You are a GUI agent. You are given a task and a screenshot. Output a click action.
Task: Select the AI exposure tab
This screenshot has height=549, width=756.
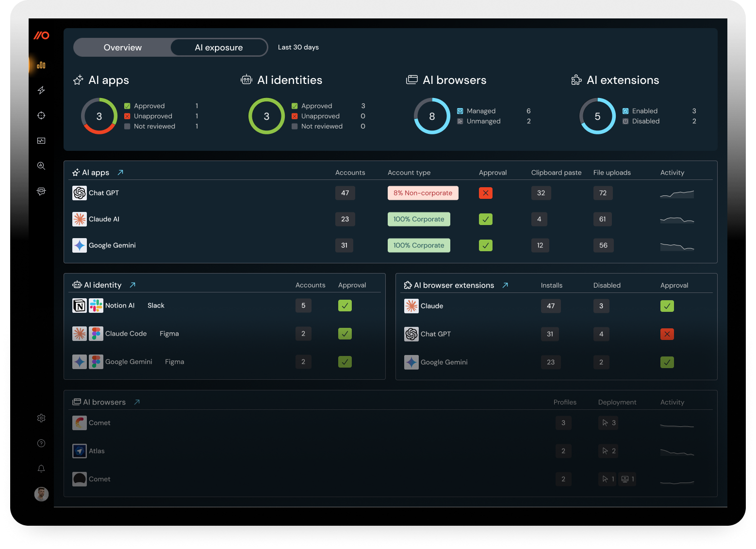(218, 48)
